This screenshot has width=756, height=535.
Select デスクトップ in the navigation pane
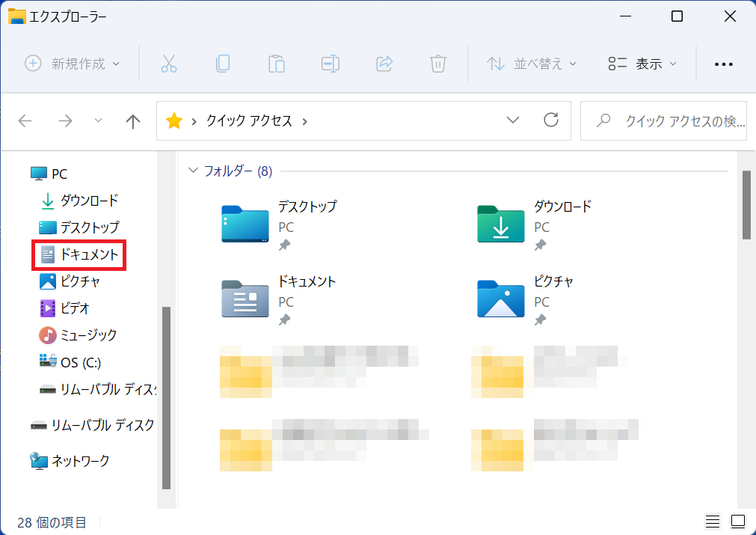(79, 227)
